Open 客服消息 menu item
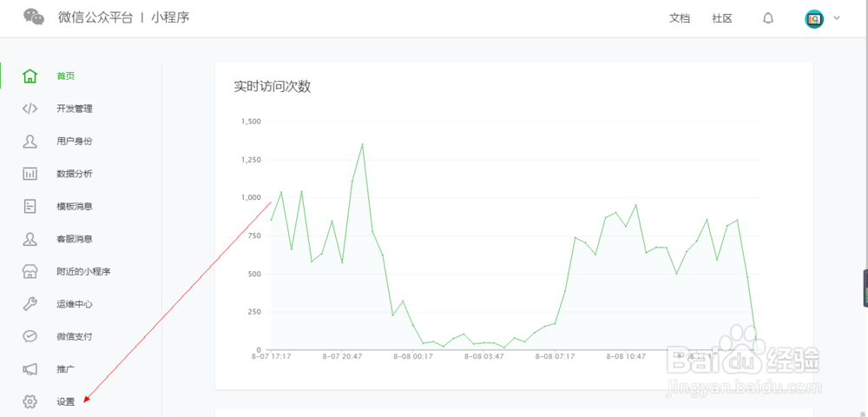The height and width of the screenshot is (417, 868). click(x=74, y=239)
